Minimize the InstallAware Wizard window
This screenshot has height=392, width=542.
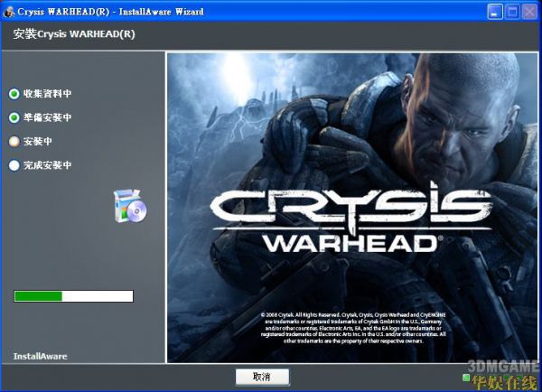pyautogui.click(x=496, y=11)
